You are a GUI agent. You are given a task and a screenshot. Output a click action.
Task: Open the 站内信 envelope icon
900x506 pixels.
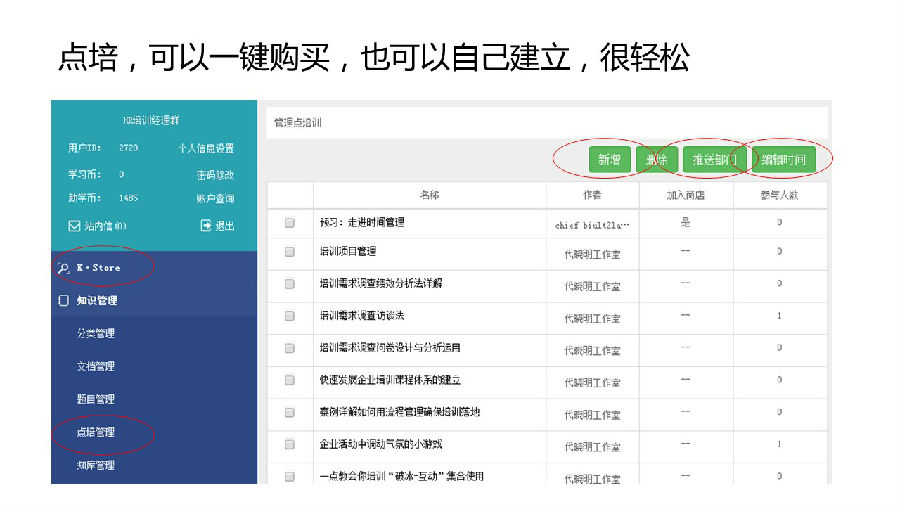pos(74,226)
